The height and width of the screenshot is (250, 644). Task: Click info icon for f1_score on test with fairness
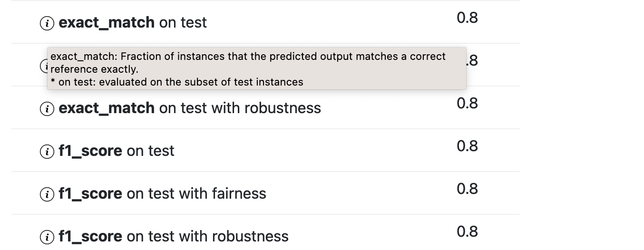(x=47, y=194)
